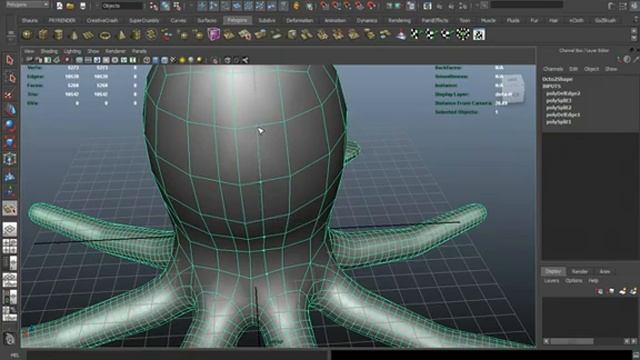Open the Options menu in Layer Editor

(573, 281)
